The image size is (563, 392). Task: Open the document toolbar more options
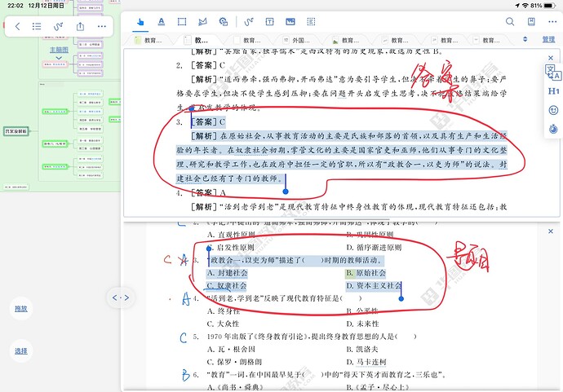click(552, 21)
